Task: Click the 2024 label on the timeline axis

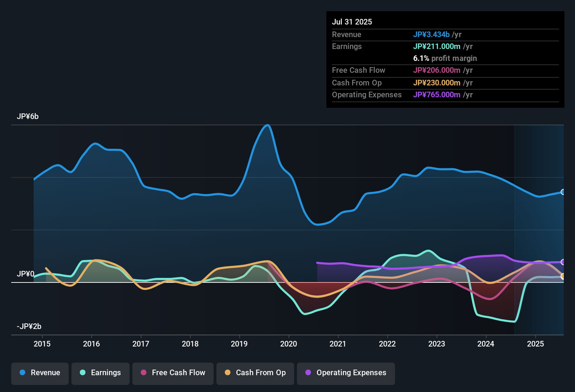Action: pos(486,344)
